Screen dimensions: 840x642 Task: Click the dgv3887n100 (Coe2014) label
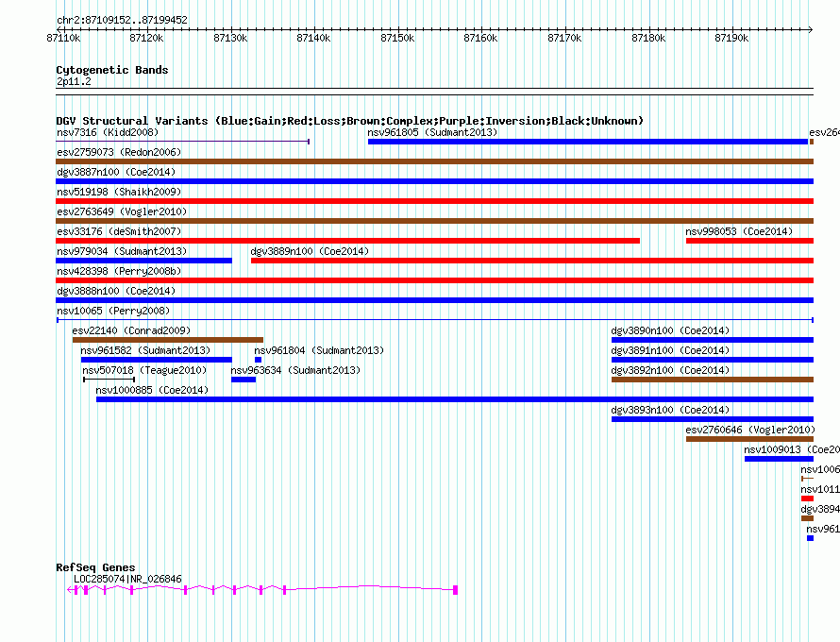coord(116,172)
